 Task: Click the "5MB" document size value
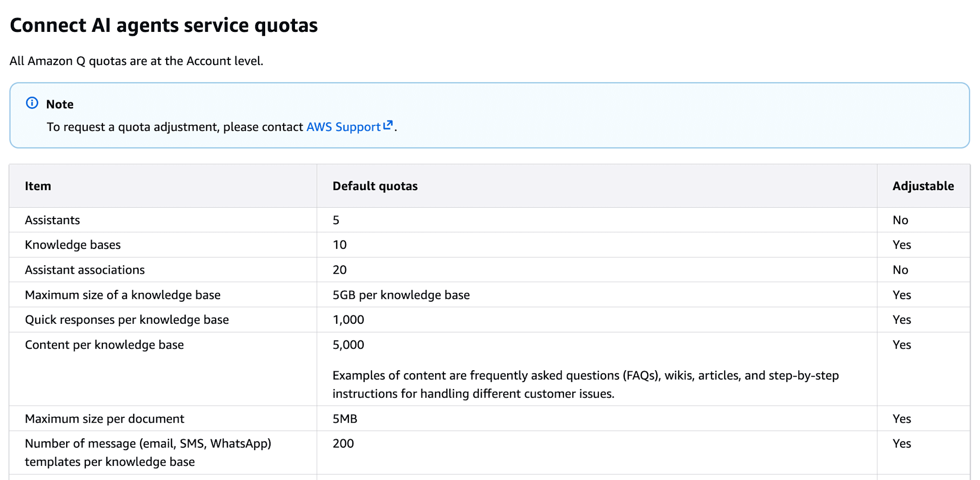pos(344,419)
